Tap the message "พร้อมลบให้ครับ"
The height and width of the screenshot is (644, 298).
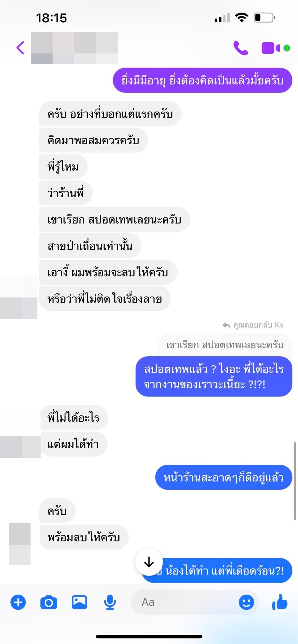pyautogui.click(x=84, y=537)
